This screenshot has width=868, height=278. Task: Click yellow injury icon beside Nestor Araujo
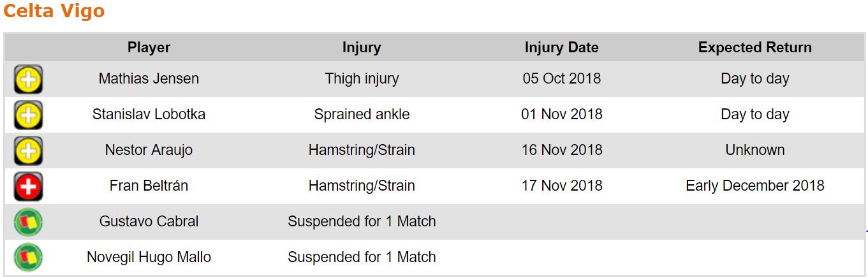click(28, 151)
